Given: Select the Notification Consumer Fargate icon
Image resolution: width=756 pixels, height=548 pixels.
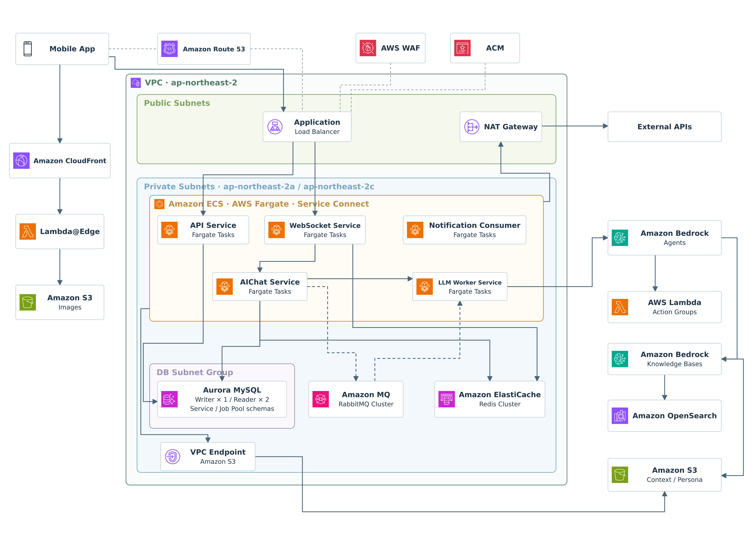Looking at the screenshot, I should pos(415,230).
